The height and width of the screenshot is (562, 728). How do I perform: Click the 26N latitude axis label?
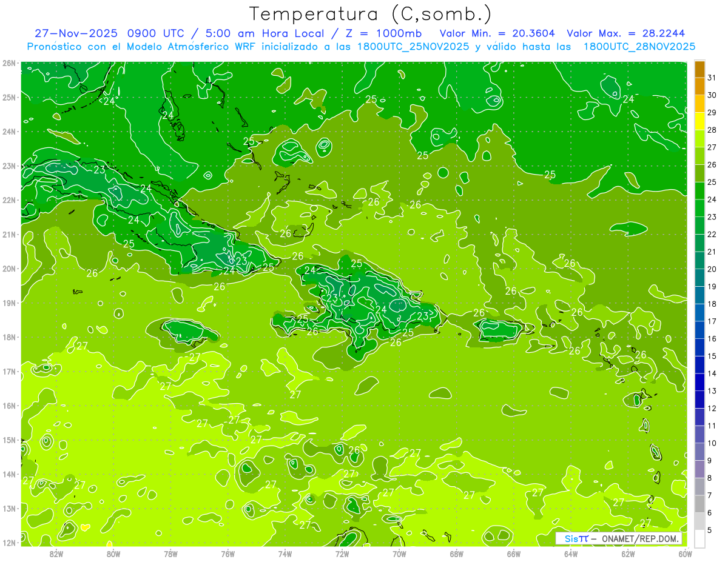8,63
